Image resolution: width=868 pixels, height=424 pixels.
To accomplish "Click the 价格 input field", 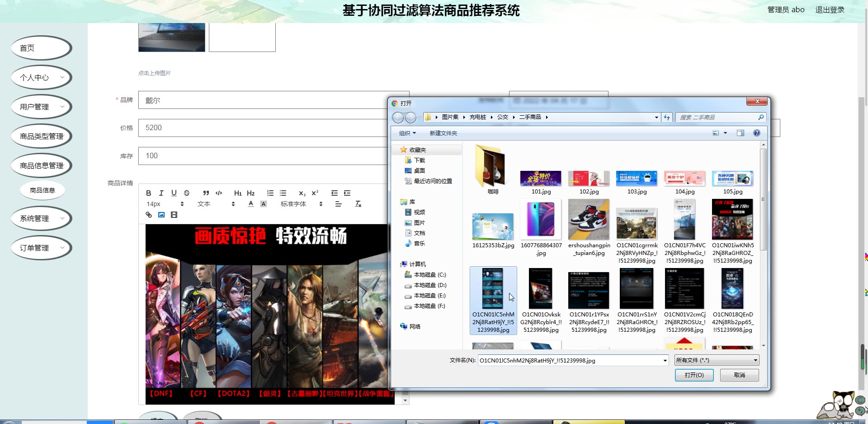I will pyautogui.click(x=262, y=128).
